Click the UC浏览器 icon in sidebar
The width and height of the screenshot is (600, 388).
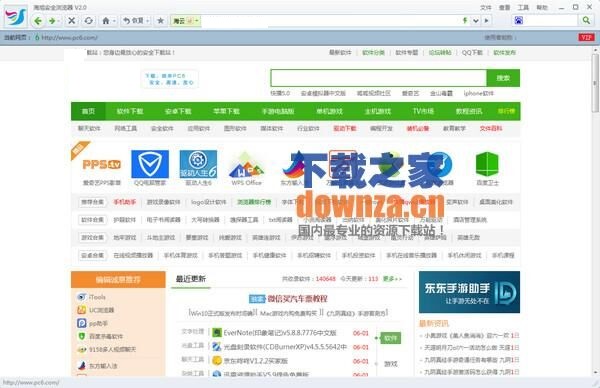(x=81, y=310)
